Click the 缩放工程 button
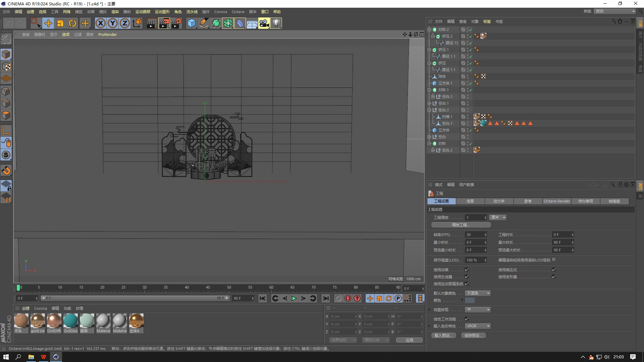 click(461, 225)
